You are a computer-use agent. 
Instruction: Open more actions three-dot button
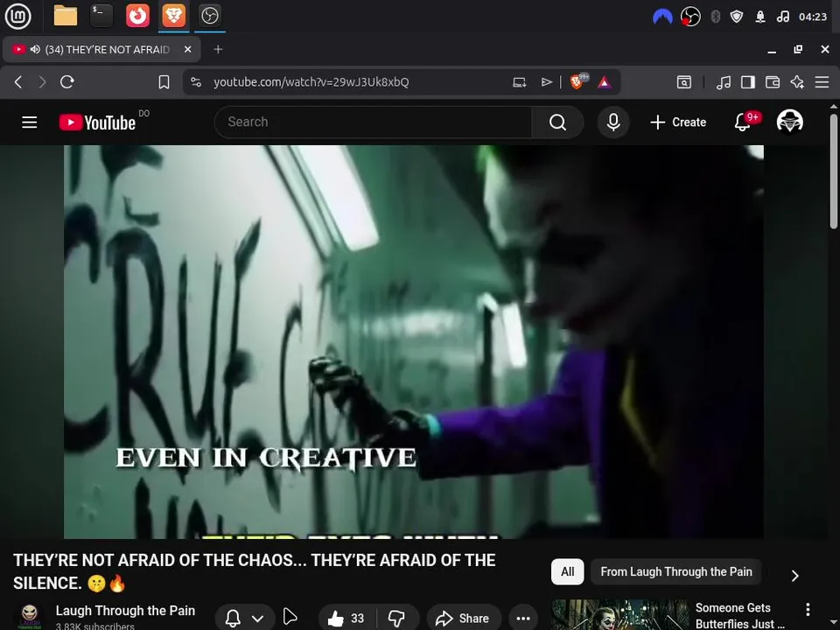pos(523,619)
